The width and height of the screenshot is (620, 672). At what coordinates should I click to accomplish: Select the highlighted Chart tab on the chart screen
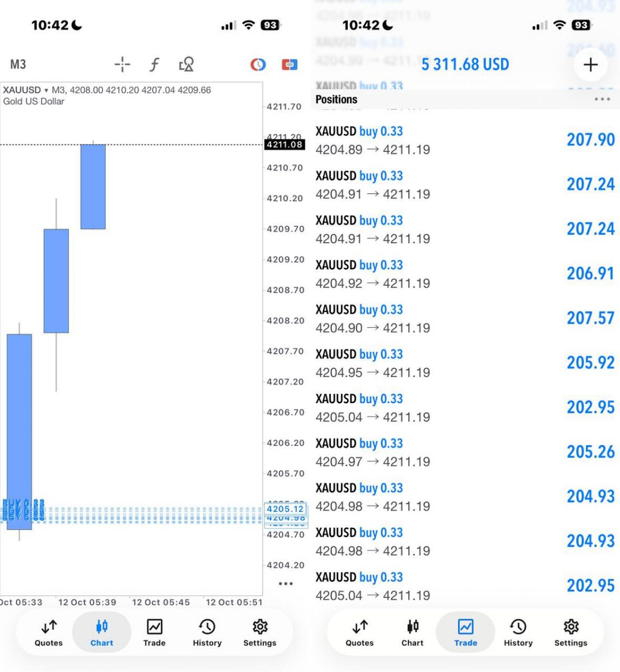pyautogui.click(x=102, y=633)
